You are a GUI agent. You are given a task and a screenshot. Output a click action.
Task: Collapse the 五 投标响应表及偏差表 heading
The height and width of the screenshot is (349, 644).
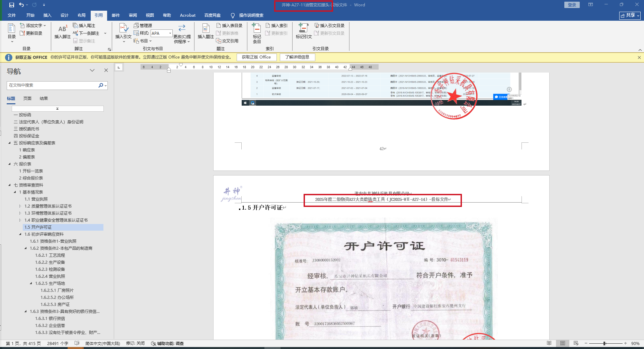[x=9, y=143]
